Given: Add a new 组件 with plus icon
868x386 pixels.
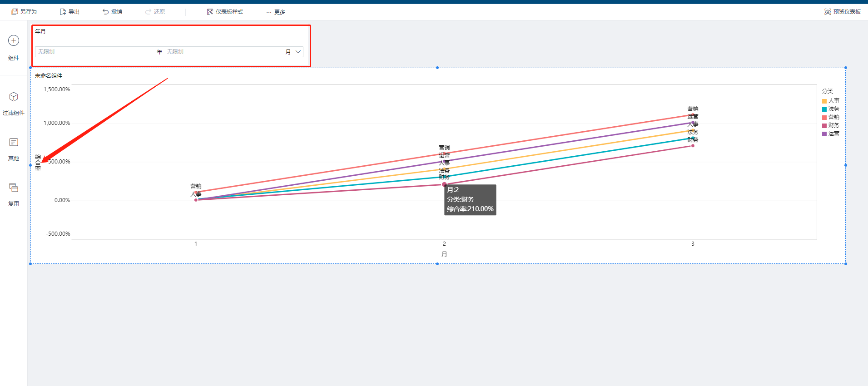Looking at the screenshot, I should pos(14,40).
